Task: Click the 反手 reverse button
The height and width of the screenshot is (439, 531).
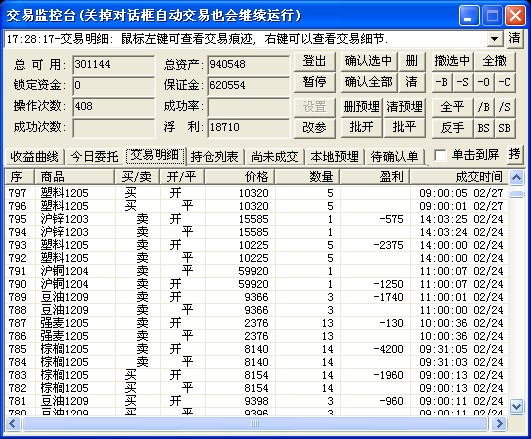Action: pyautogui.click(x=452, y=128)
